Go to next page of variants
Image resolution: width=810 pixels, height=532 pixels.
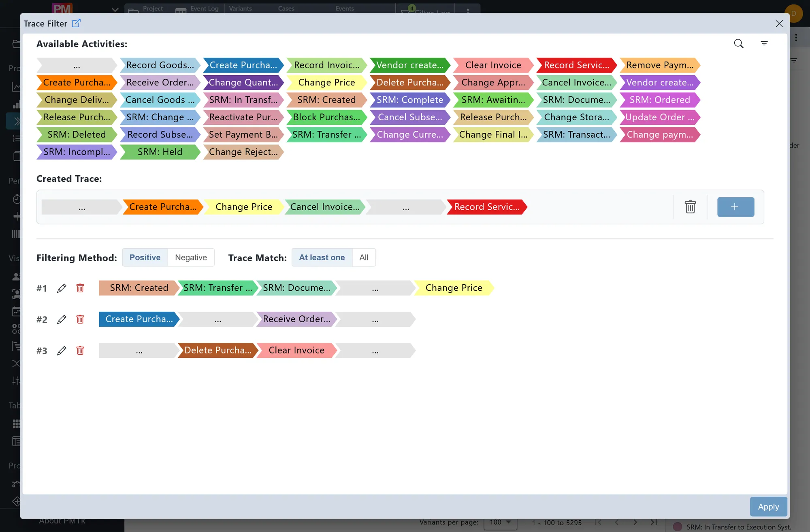coord(635,522)
